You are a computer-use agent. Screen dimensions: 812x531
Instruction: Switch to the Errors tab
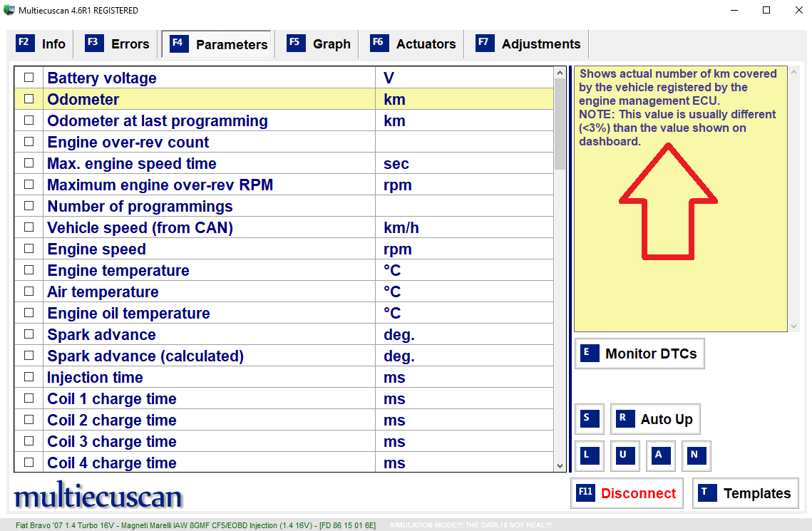tap(118, 44)
